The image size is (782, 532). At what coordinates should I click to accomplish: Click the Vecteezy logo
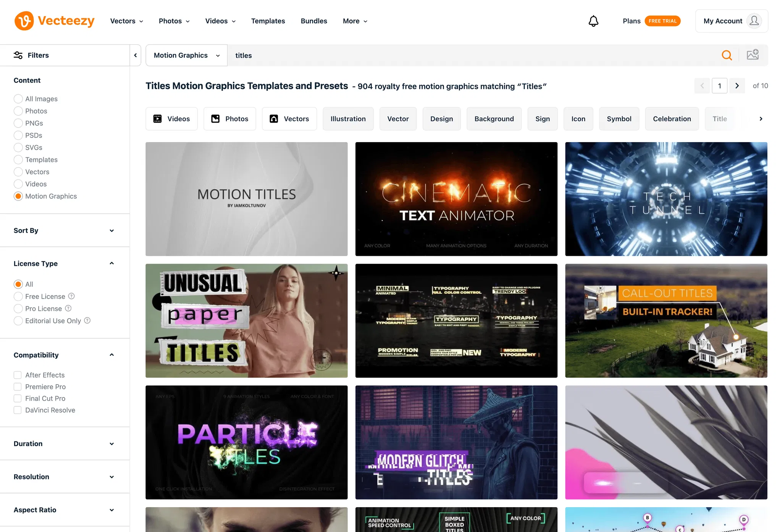point(55,21)
